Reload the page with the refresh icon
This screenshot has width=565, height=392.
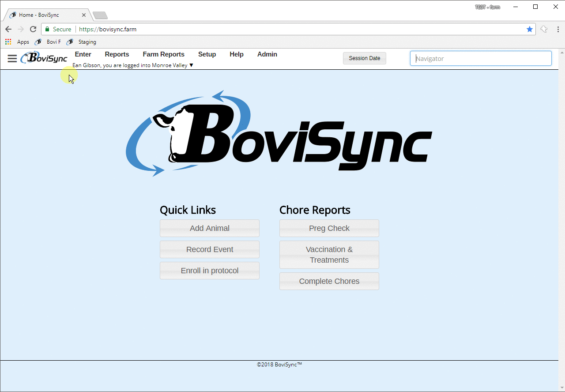(x=33, y=29)
